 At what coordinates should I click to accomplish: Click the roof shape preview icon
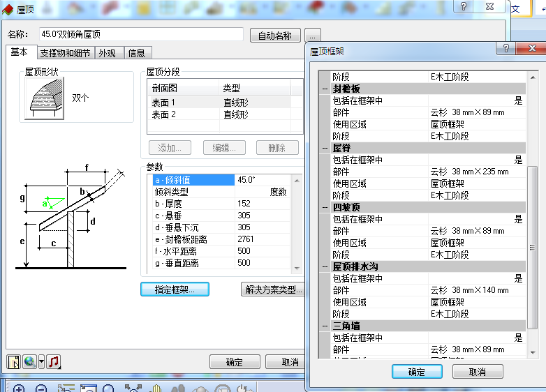[45, 98]
